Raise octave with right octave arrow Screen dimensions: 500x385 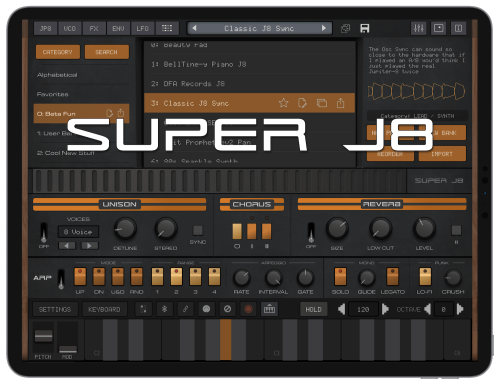click(460, 309)
